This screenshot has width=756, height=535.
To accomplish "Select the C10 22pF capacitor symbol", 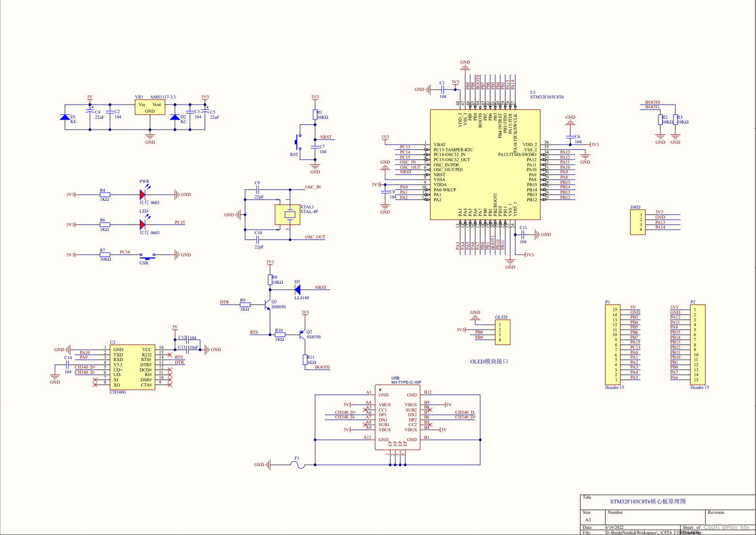I will coord(258,239).
